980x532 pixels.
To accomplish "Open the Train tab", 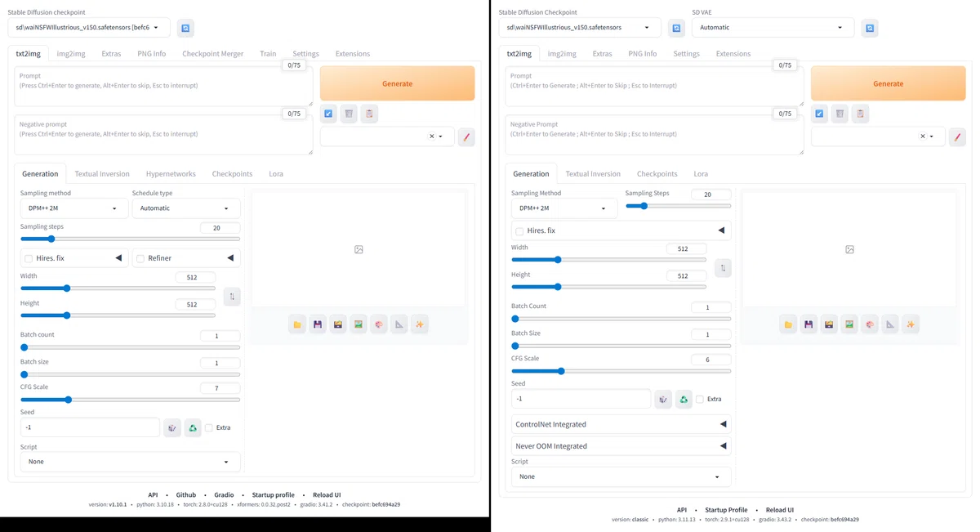I will (268, 54).
